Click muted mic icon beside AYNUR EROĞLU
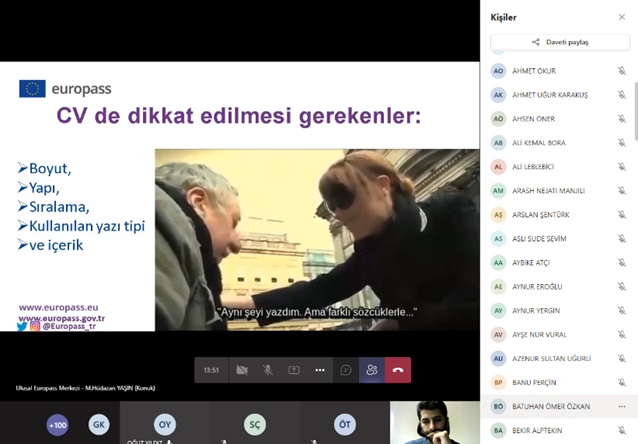 622,287
